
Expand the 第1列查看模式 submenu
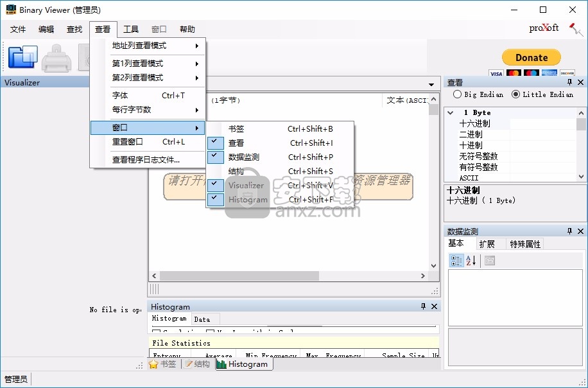(148, 64)
